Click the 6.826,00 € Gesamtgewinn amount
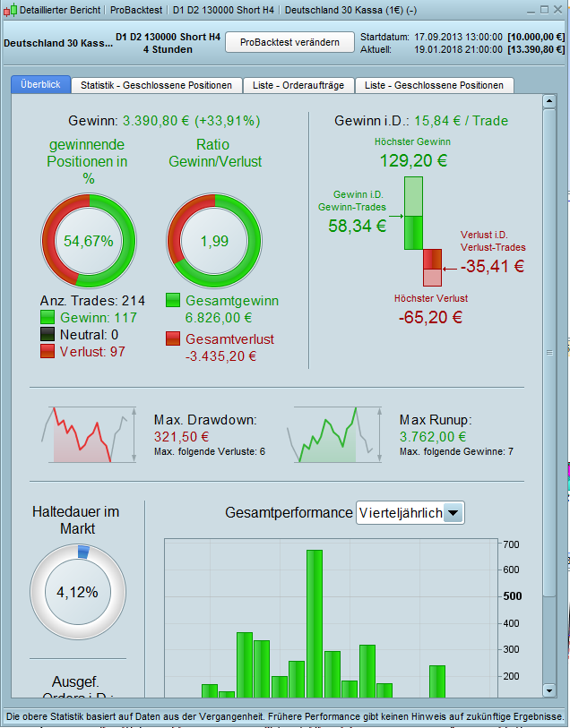This screenshot has height=728, width=570. click(x=219, y=318)
